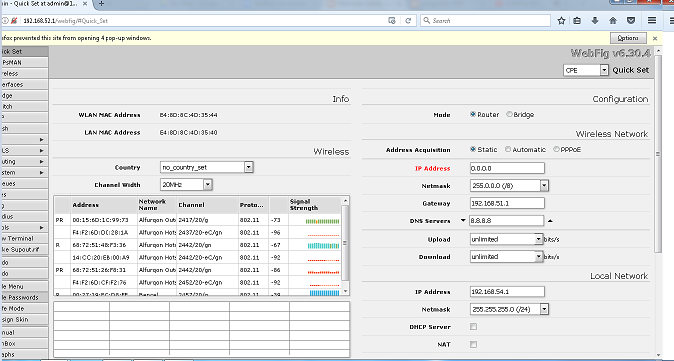Open Graphs link in sidebar

point(24,355)
